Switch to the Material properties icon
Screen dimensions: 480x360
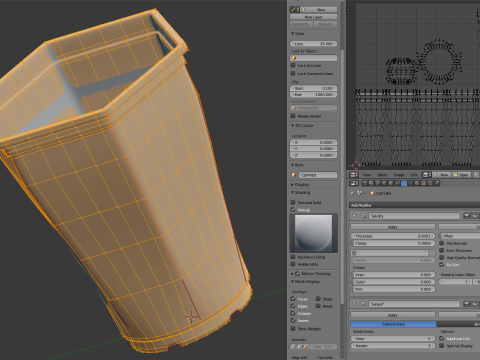click(417, 183)
